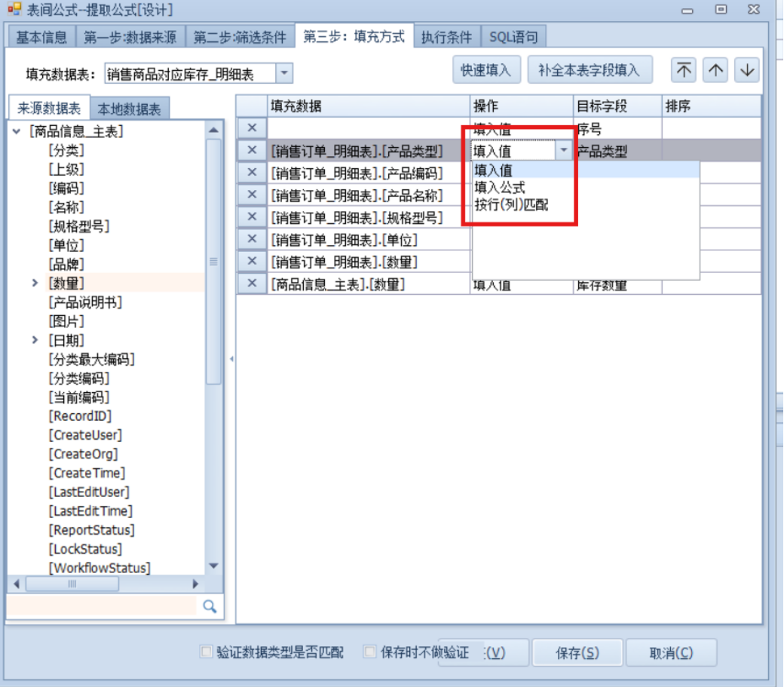Open the 本地数据表 tab
This screenshot has height=687, width=784.
click(129, 109)
